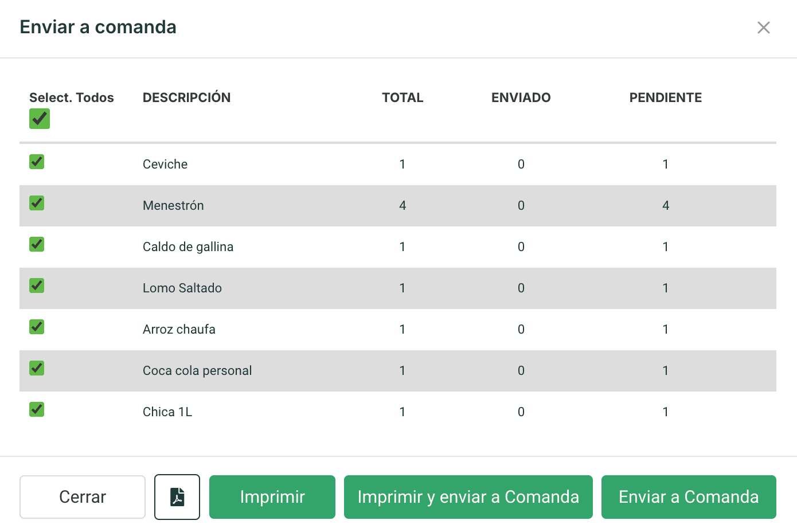The image size is (797, 532).
Task: Click the PENDIENTE column header
Action: click(665, 97)
